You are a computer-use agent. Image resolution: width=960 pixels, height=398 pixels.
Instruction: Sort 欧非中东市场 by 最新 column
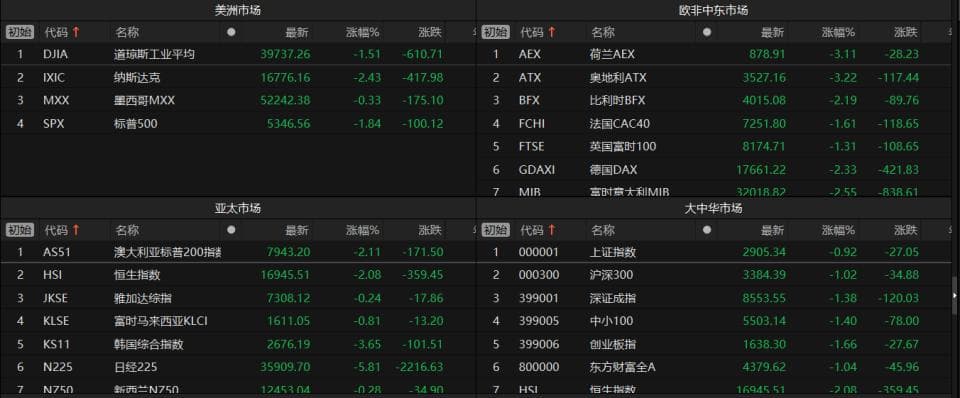(773, 32)
